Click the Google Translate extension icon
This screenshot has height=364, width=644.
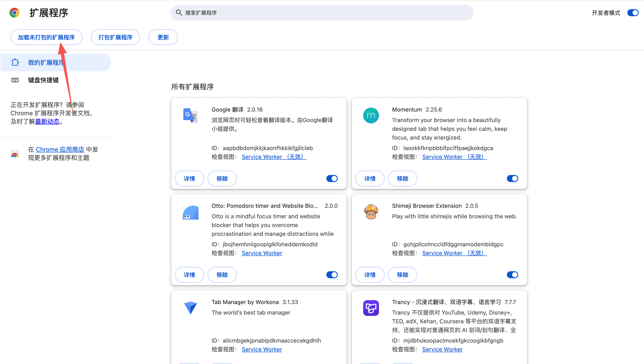[190, 115]
